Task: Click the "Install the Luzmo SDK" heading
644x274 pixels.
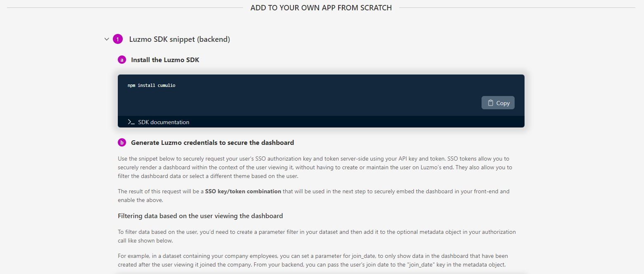Action: (x=165, y=60)
